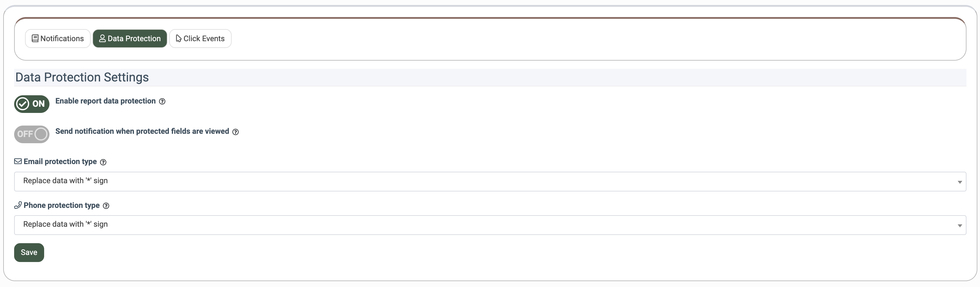Viewport: 980px width, 287px height.
Task: Click the list icon on Notifications tab
Action: 35,39
